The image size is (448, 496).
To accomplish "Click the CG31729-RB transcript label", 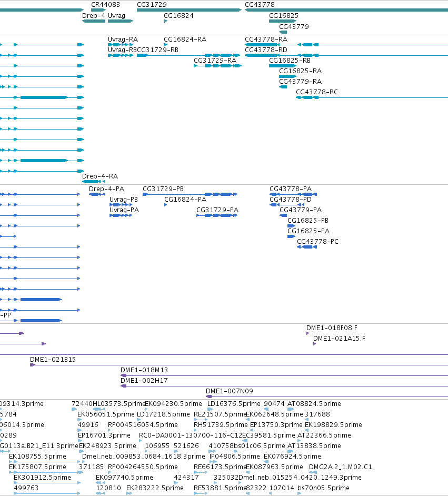I will 157,50.
